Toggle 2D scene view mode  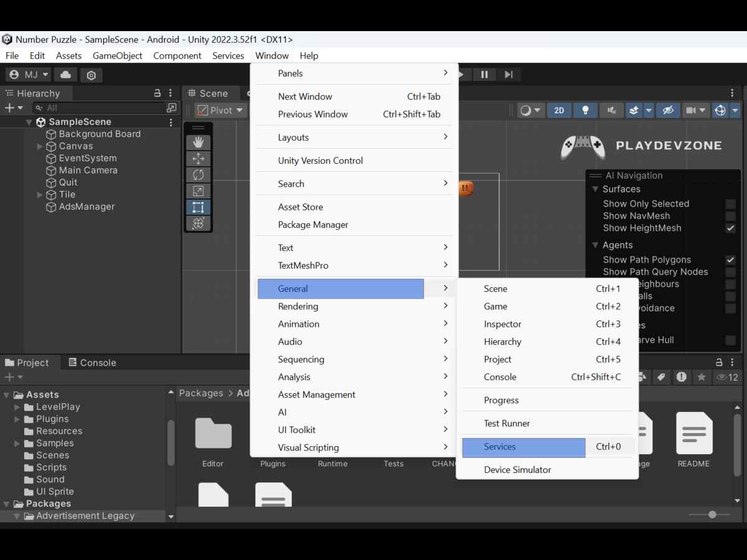tap(559, 110)
